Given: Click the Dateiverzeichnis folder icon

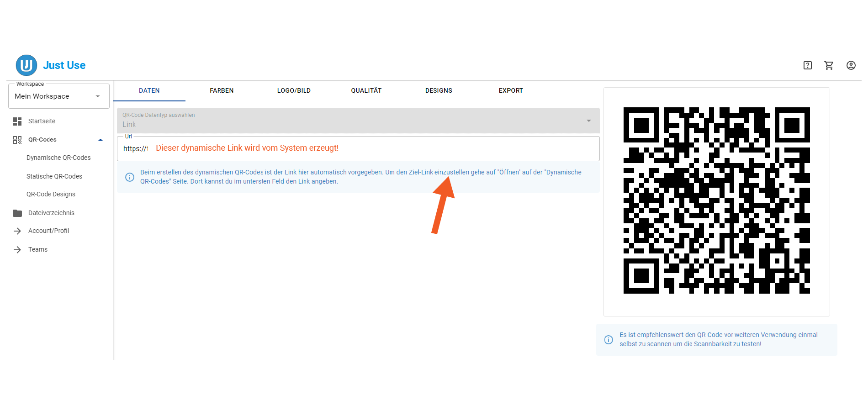Looking at the screenshot, I should [17, 213].
